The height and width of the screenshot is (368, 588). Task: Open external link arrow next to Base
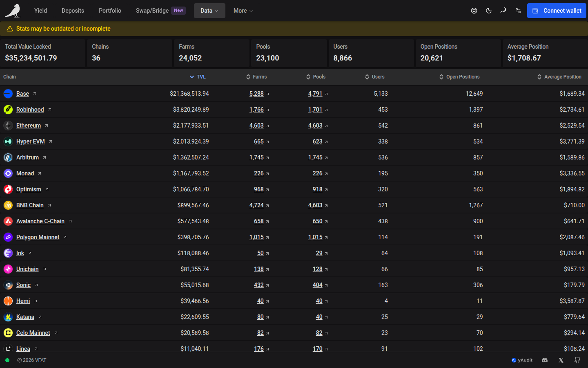click(35, 94)
